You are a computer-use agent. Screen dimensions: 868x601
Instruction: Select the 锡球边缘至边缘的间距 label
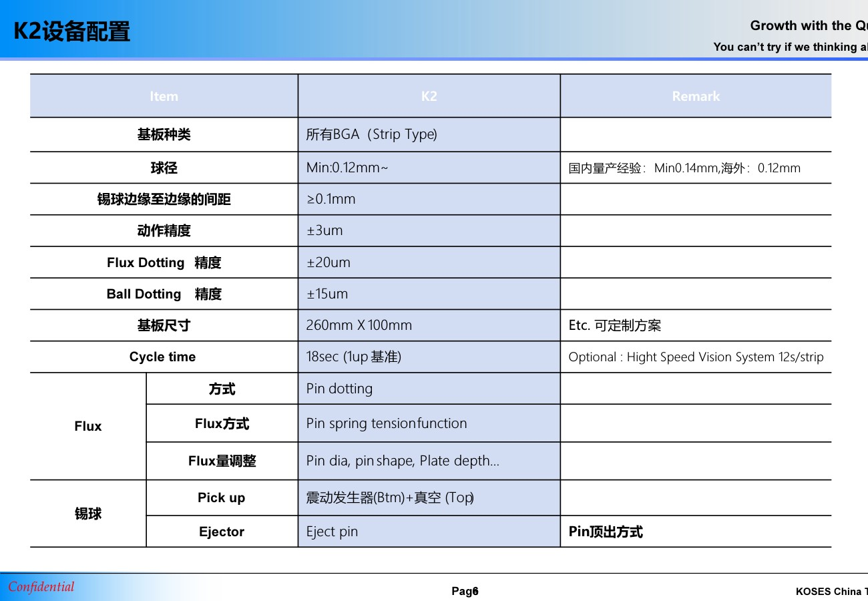(x=164, y=200)
